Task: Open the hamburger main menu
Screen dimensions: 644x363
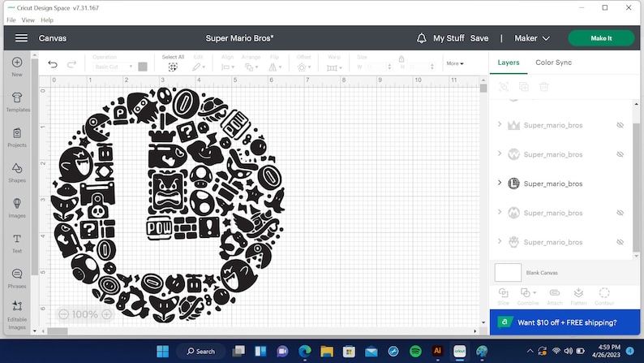Action: pyautogui.click(x=21, y=38)
